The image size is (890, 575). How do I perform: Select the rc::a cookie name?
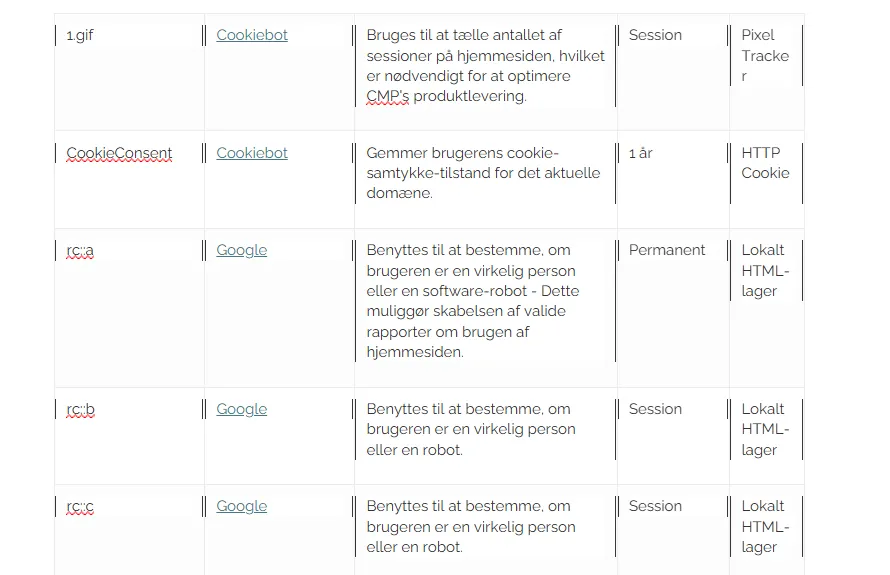80,250
